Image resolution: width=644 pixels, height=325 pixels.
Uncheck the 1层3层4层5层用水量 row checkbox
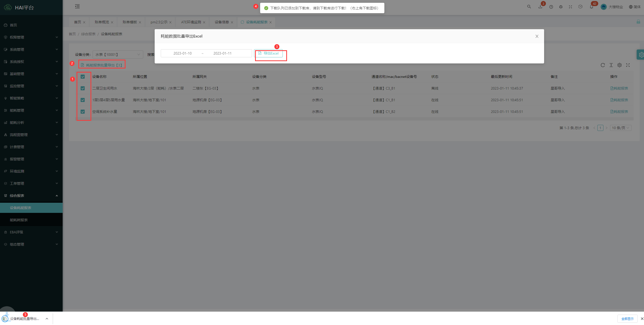83,100
